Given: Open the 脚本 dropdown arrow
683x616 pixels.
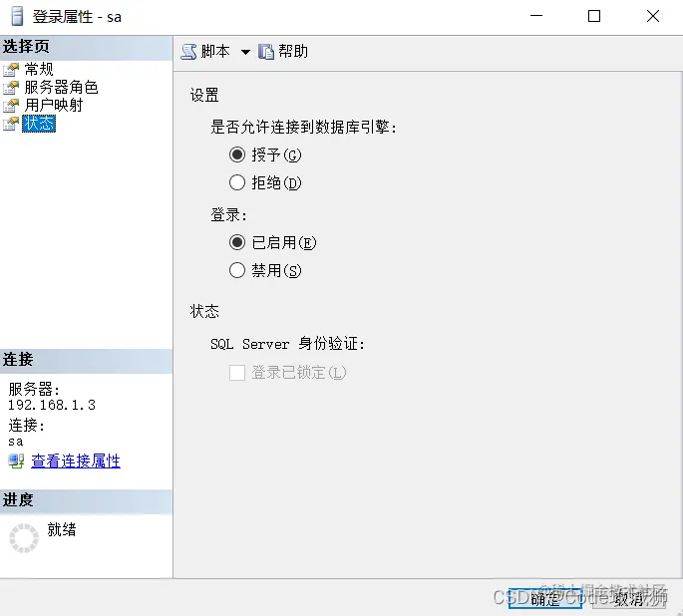Looking at the screenshot, I should pyautogui.click(x=245, y=52).
